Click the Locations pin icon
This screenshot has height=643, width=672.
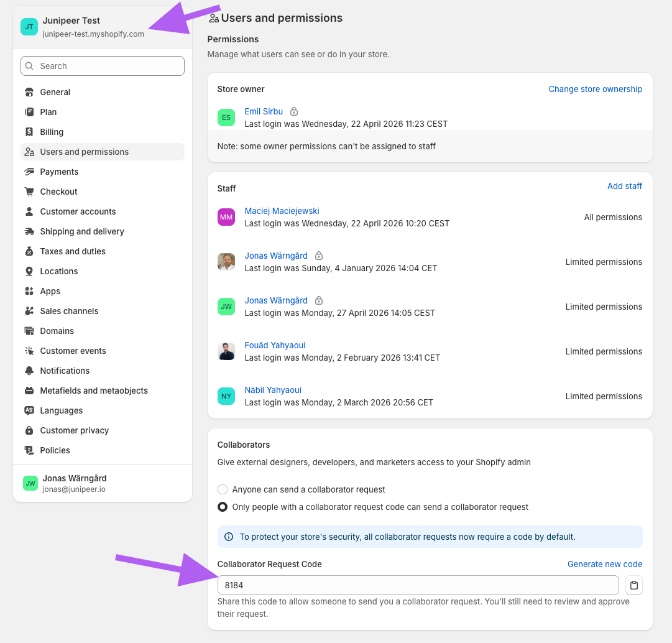pyautogui.click(x=29, y=271)
